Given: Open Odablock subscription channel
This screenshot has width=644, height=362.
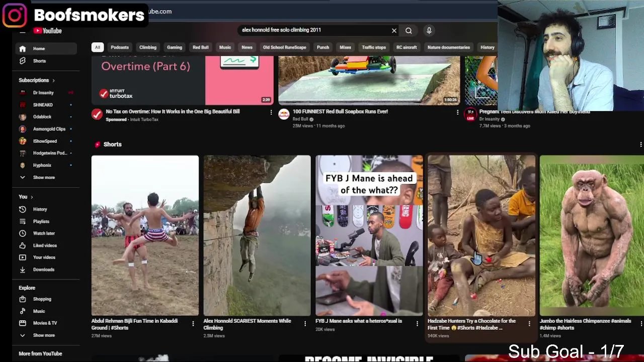Looking at the screenshot, I should click(x=46, y=117).
